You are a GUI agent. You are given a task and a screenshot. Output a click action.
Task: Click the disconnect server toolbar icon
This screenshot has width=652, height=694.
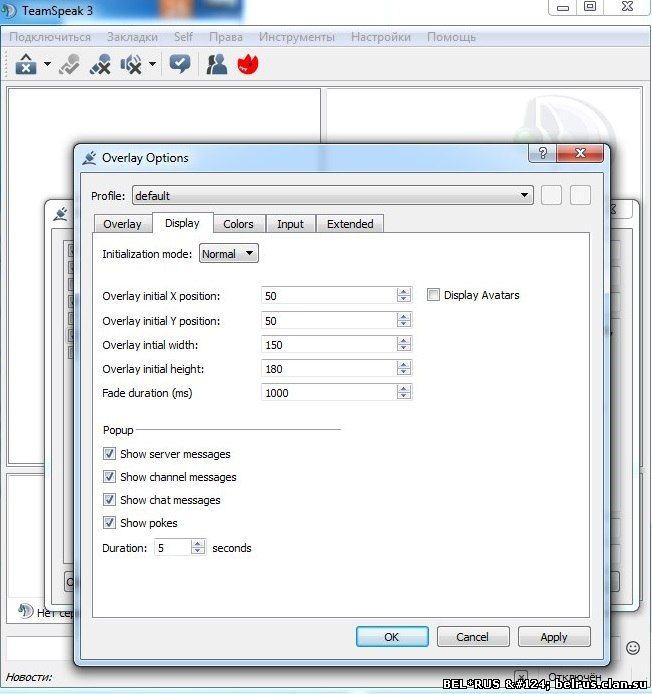pos(26,65)
